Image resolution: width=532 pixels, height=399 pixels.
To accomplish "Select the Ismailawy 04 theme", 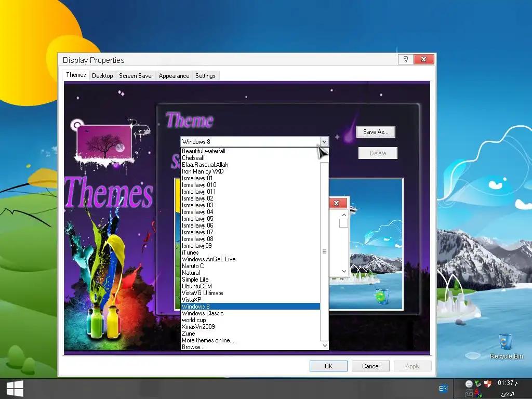I will point(251,212).
